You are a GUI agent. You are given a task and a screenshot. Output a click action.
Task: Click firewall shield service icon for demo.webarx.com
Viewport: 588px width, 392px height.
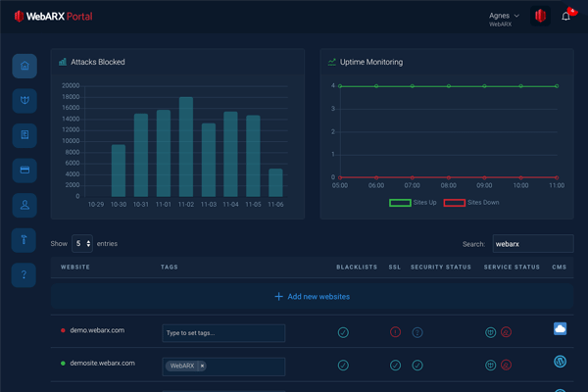point(491,332)
